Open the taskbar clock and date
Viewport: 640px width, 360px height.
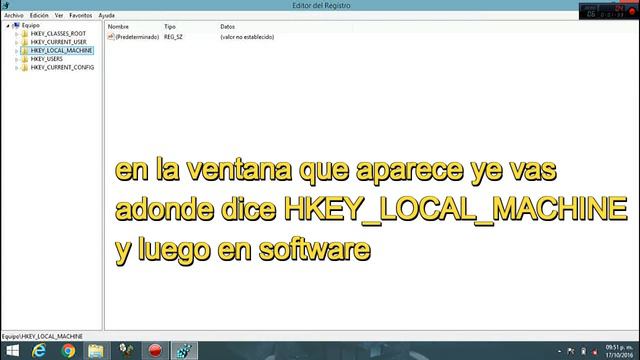click(x=619, y=351)
